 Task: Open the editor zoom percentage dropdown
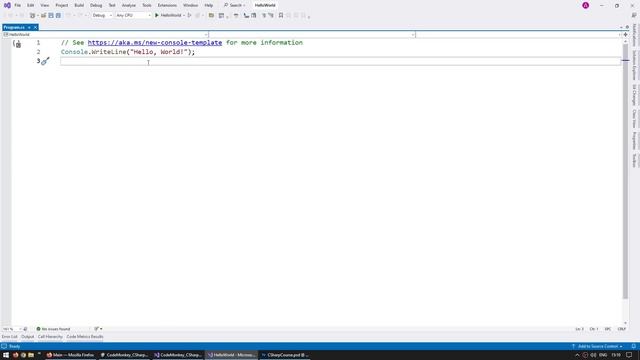point(11,329)
